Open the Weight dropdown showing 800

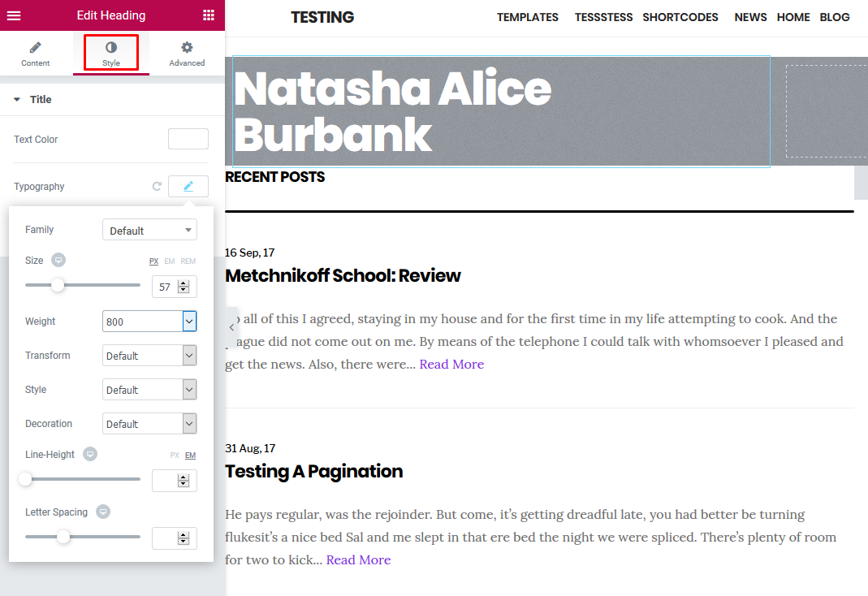[x=149, y=322]
